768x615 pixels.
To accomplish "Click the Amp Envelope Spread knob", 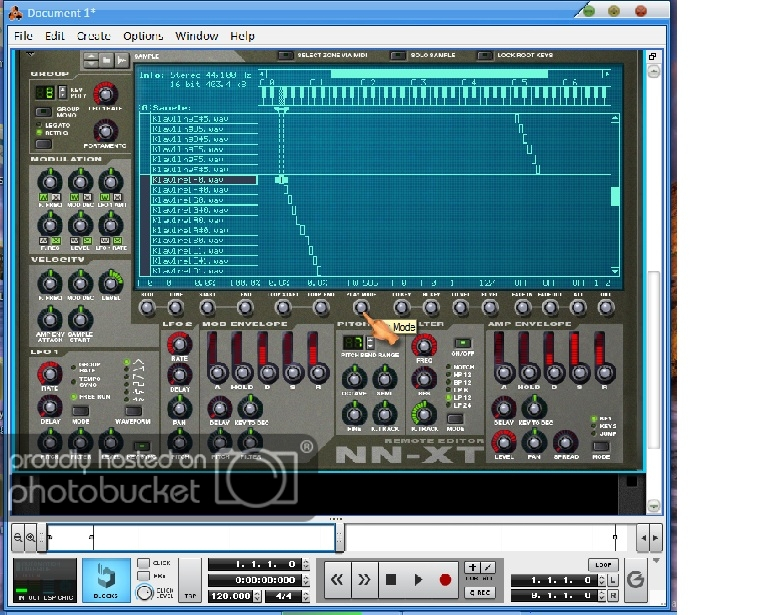I will click(x=565, y=442).
